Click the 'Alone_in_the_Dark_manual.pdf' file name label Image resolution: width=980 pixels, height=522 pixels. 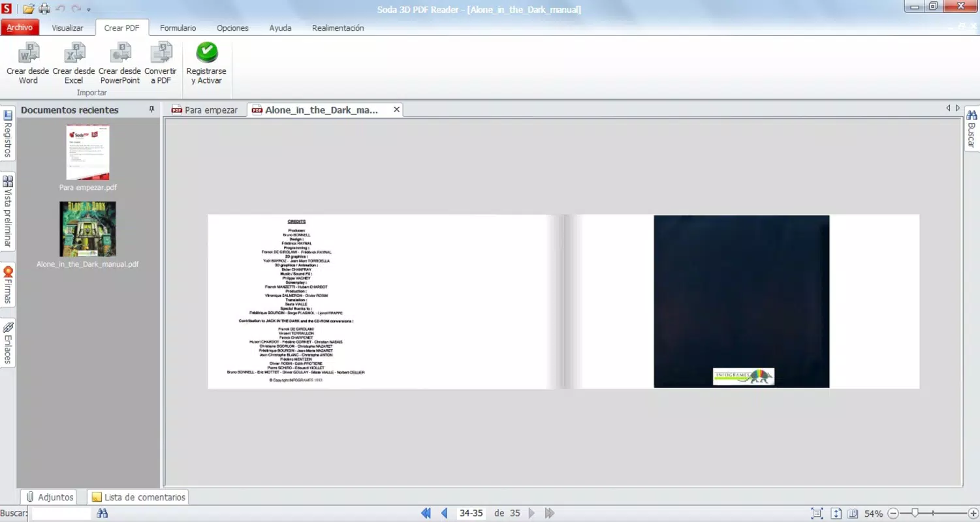tap(87, 264)
